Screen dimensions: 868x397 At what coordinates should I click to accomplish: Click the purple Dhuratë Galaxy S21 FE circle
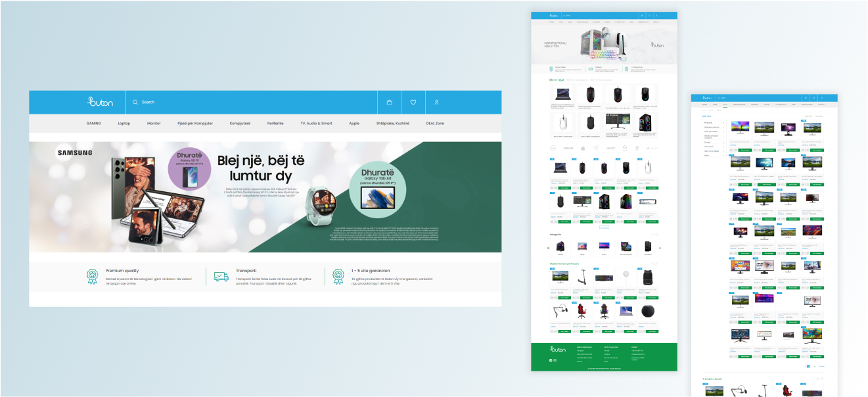[190, 168]
